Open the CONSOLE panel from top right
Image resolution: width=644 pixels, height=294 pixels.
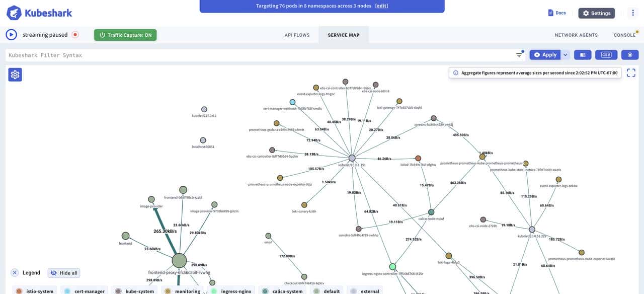point(624,35)
